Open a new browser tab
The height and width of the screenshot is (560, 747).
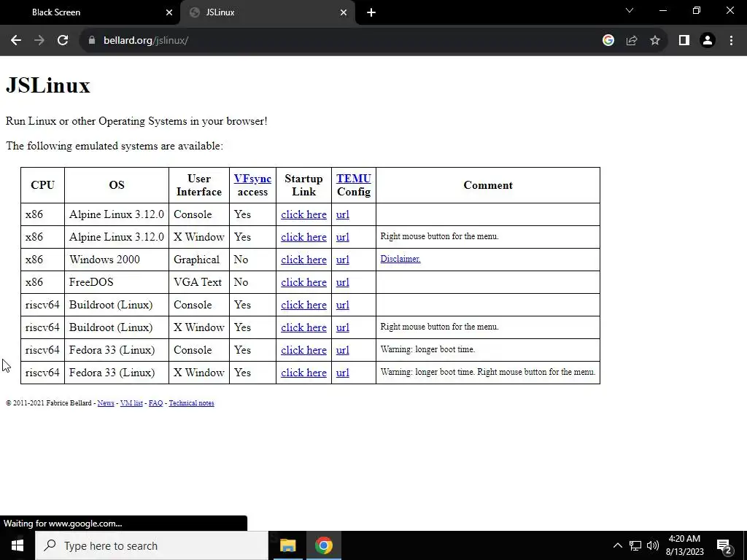371,13
